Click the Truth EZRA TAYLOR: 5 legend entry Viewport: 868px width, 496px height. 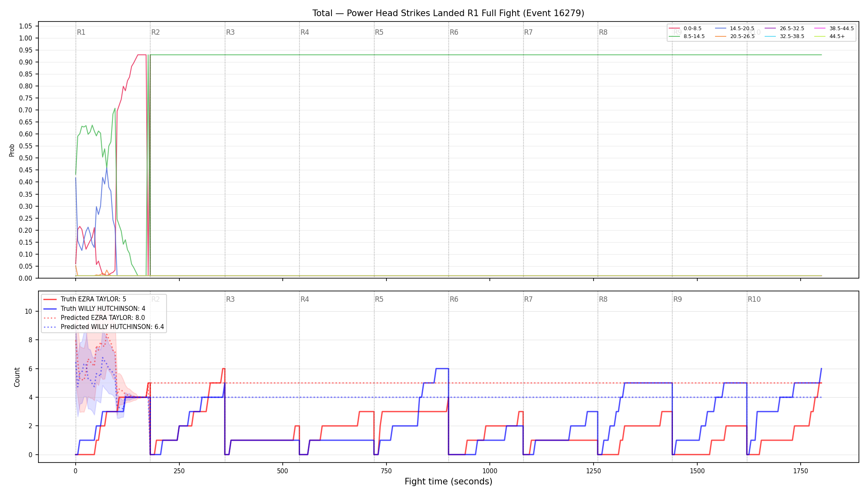tap(85, 299)
